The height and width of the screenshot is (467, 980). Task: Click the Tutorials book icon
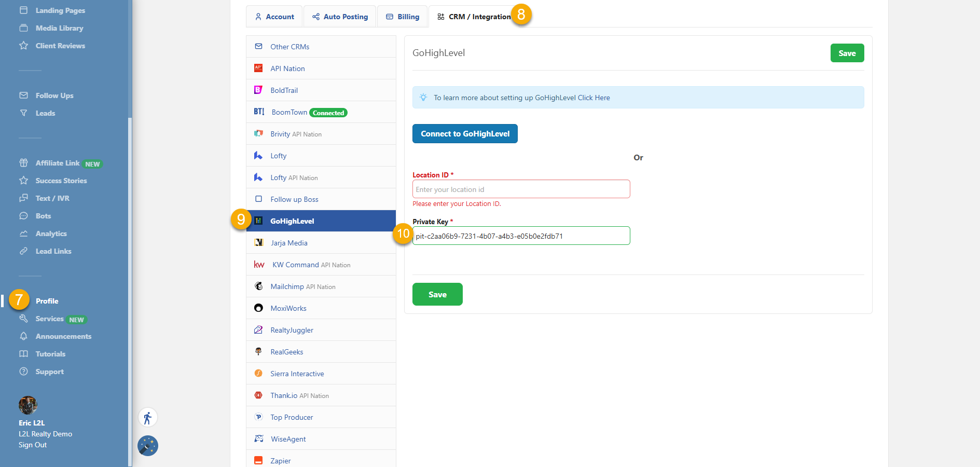24,354
